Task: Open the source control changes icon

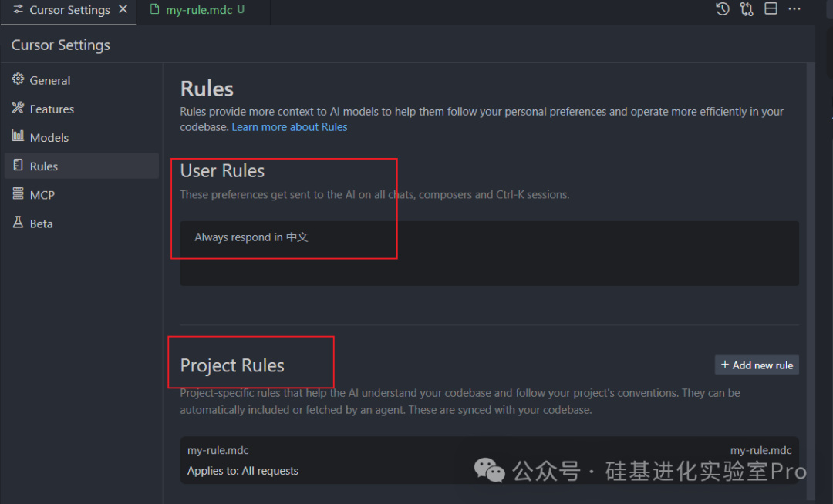Action: (x=747, y=9)
